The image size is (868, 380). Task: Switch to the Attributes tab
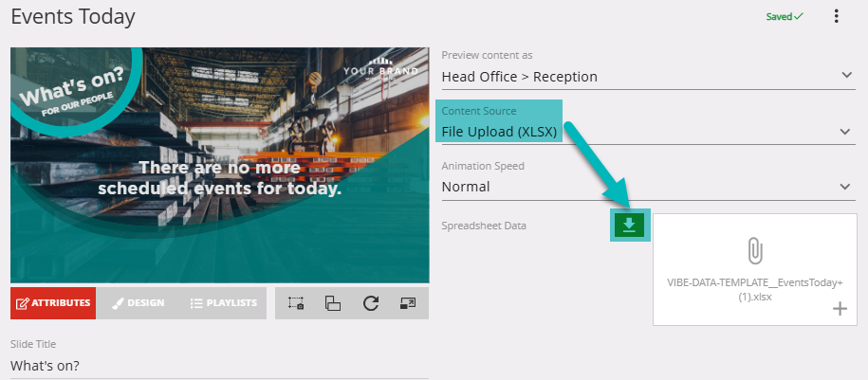(53, 303)
